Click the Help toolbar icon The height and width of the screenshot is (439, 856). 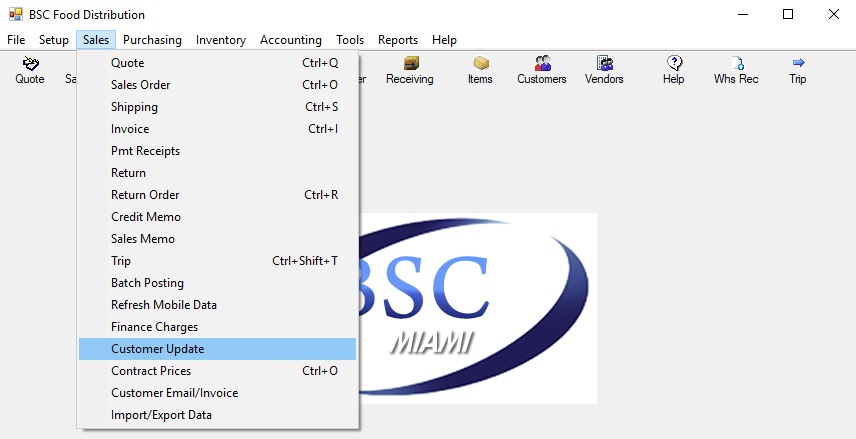pos(674,70)
